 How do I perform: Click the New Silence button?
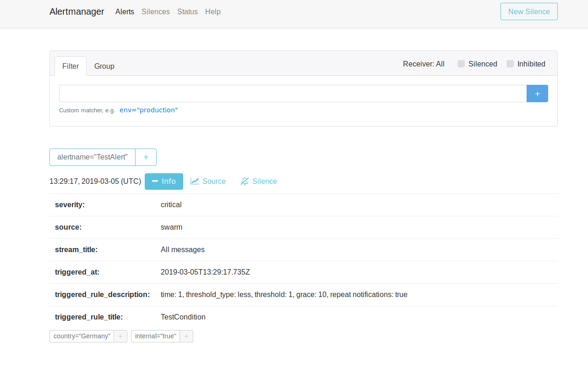click(x=529, y=12)
